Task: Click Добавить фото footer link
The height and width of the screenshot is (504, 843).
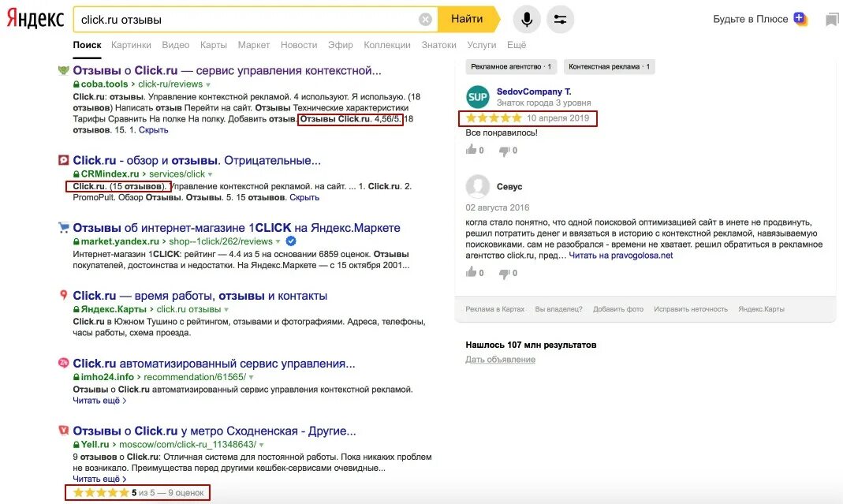Action: pos(618,309)
